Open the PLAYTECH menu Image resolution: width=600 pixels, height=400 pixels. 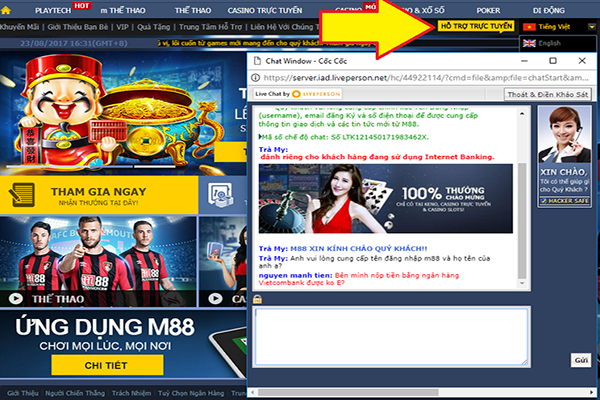53,10
